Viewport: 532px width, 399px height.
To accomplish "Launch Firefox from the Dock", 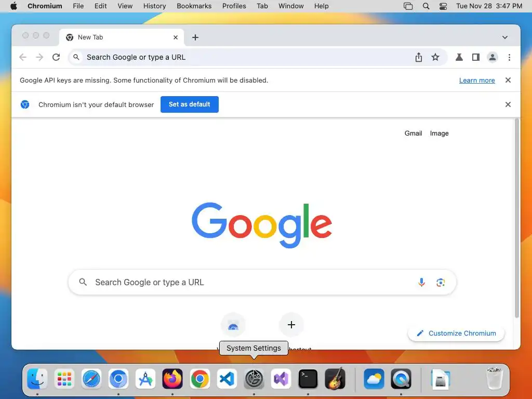I will click(x=172, y=379).
